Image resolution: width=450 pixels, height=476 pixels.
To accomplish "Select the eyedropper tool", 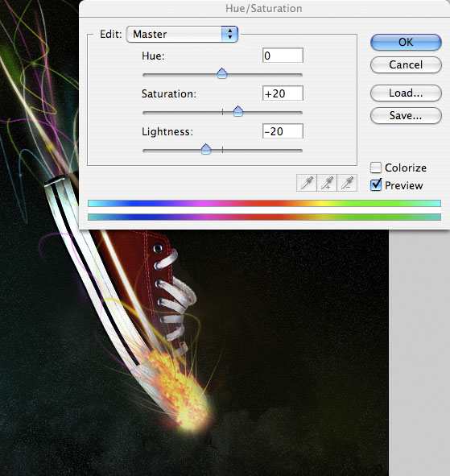I will point(307,183).
